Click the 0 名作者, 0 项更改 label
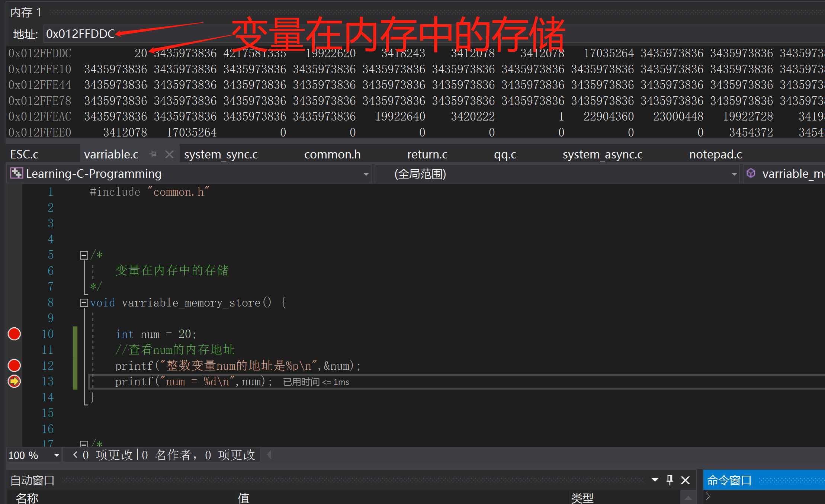825x504 pixels. point(198,455)
